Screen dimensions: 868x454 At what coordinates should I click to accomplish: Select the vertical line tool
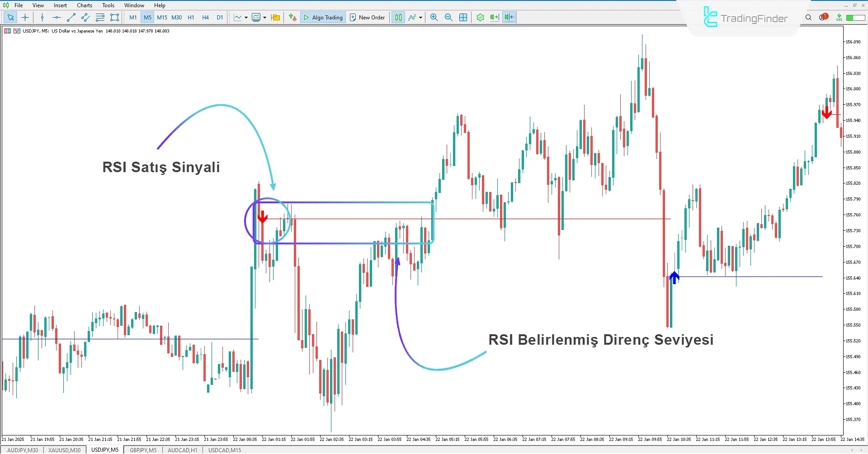click(42, 18)
